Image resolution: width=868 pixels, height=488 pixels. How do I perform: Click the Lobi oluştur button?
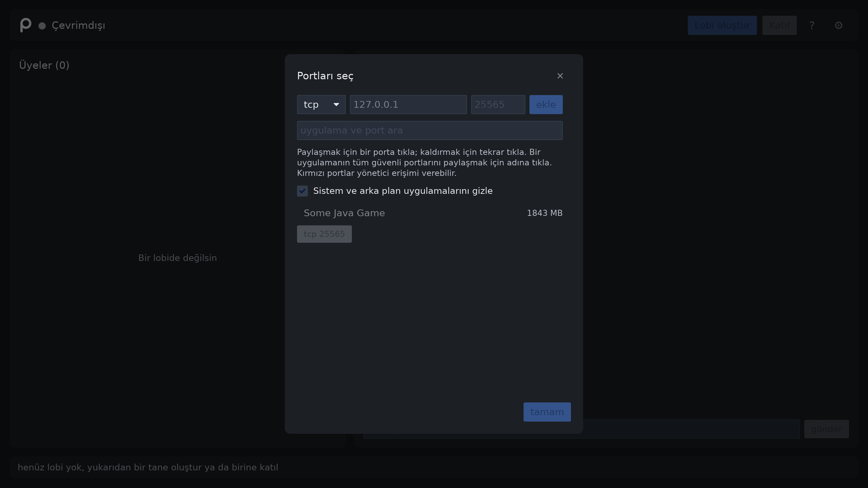722,25
